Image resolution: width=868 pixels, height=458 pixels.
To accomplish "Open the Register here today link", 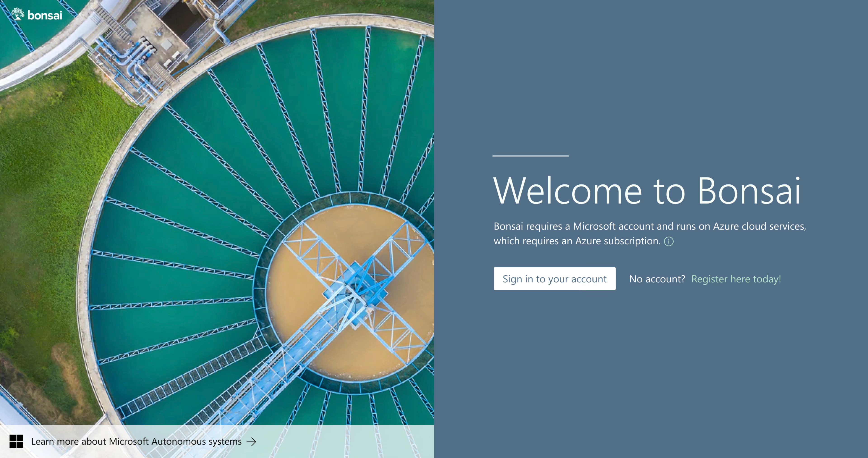I will 736,279.
